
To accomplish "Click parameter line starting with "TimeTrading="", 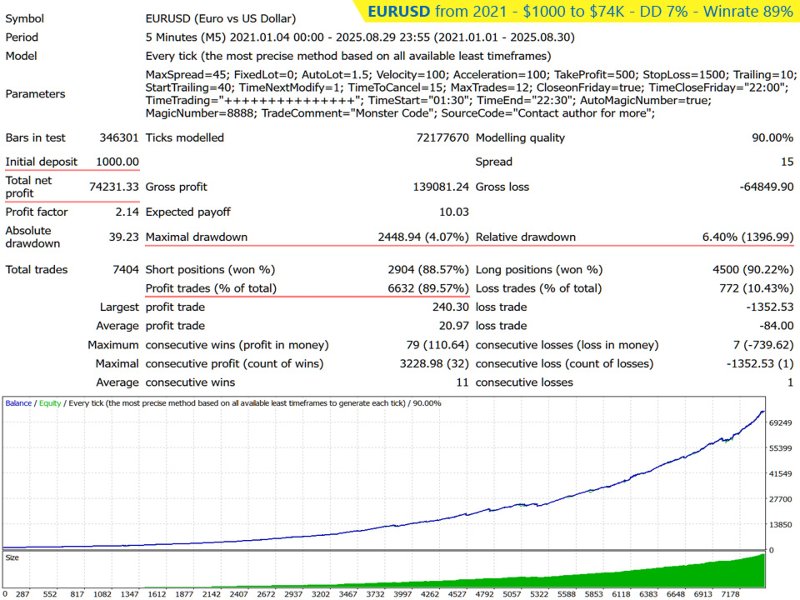I will pos(428,101).
